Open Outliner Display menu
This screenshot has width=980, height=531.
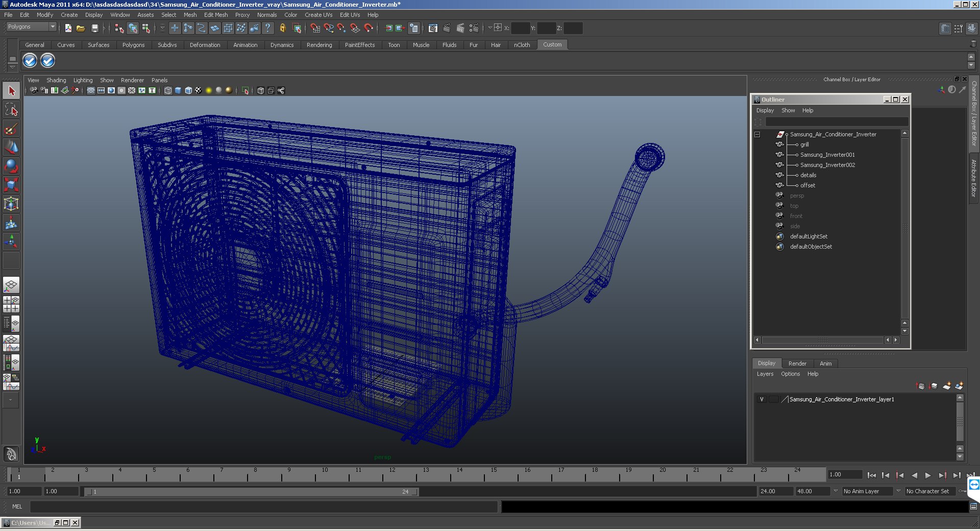pyautogui.click(x=765, y=110)
